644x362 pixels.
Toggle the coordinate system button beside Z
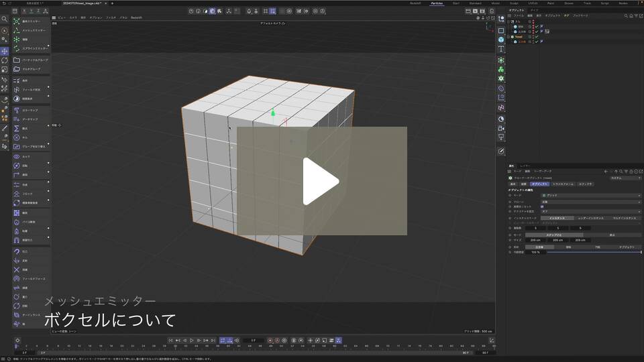[45, 11]
